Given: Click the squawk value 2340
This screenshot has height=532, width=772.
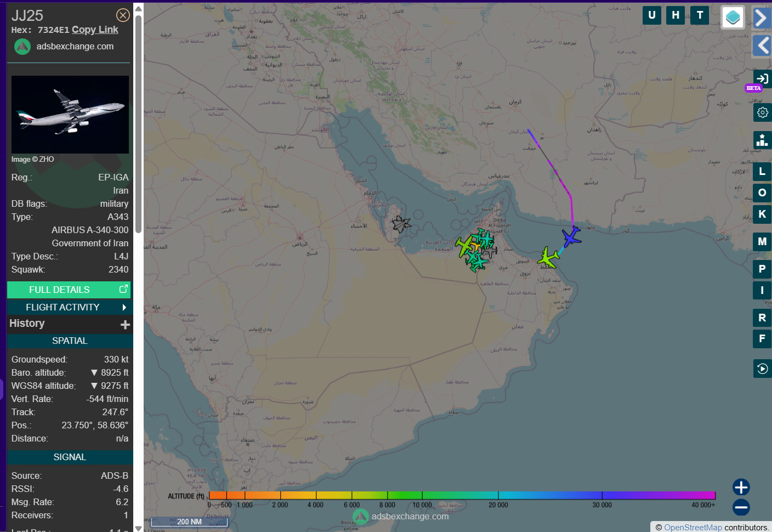Looking at the screenshot, I should (x=118, y=269).
